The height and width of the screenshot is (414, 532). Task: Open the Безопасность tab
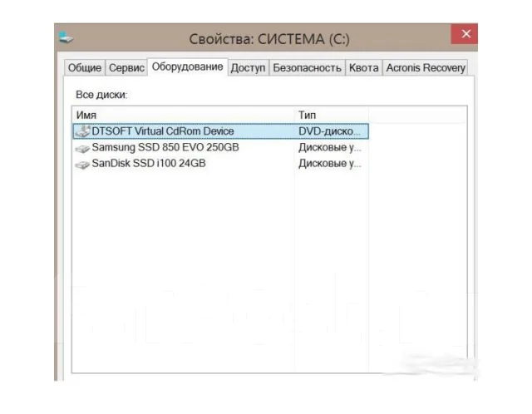tap(307, 67)
